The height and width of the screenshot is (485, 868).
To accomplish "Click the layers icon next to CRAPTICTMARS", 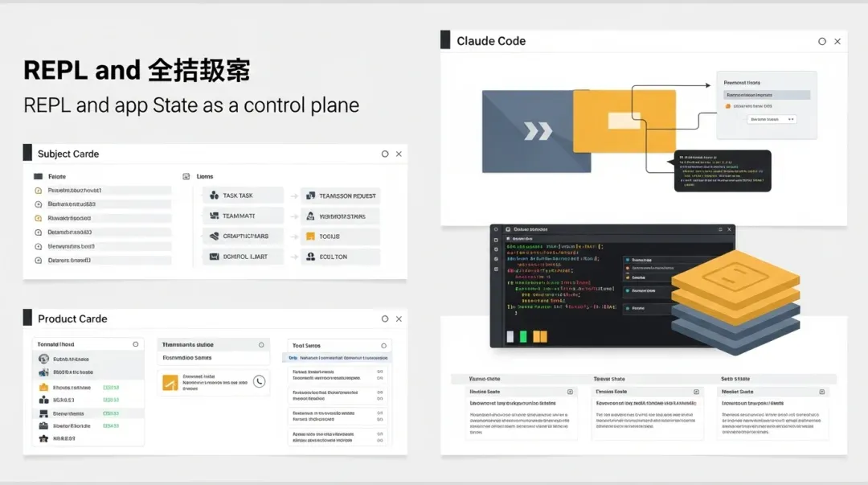I will [215, 236].
